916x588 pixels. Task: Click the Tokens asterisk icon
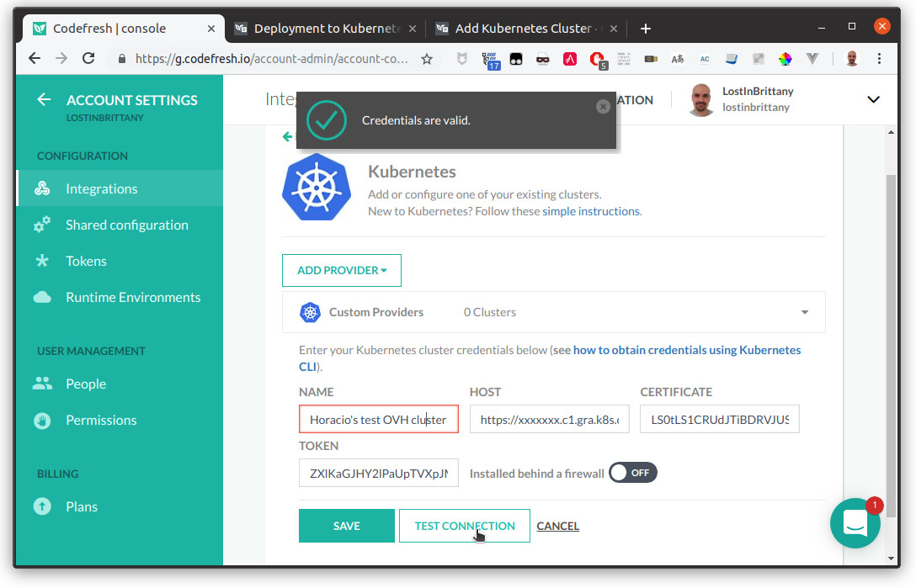click(44, 261)
